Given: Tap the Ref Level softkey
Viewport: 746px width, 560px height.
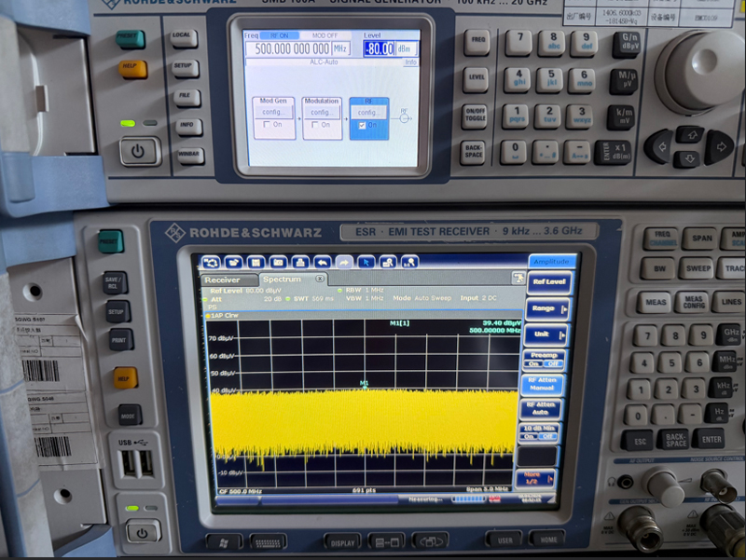Looking at the screenshot, I should click(x=549, y=282).
